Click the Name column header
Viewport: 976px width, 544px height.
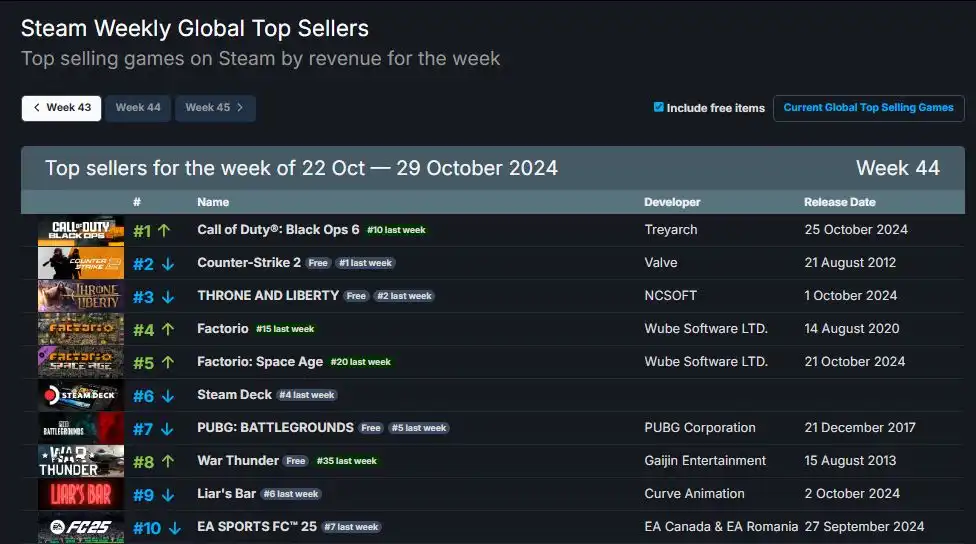[x=213, y=202]
